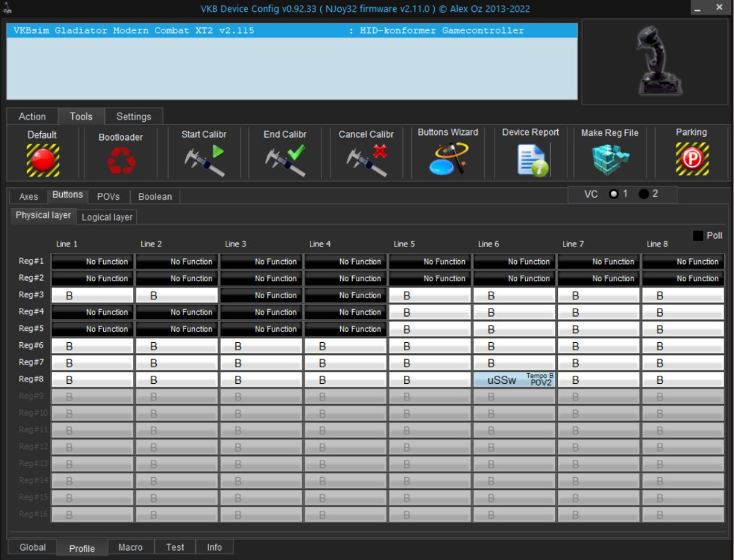Switch to the Action tab
The height and width of the screenshot is (560, 734).
click(32, 116)
